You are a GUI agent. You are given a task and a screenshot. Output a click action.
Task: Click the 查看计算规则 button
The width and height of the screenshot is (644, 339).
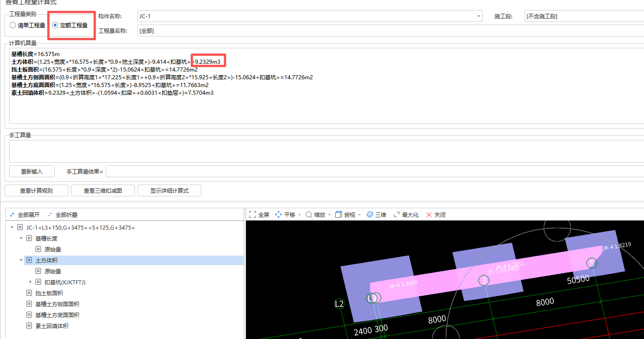pyautogui.click(x=36, y=190)
